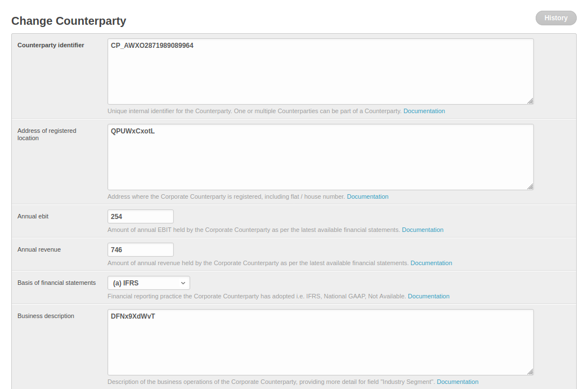Screen dimensions: 588x389
Task: Click the resize grip of Counterparty identifier field
Action: click(531, 101)
